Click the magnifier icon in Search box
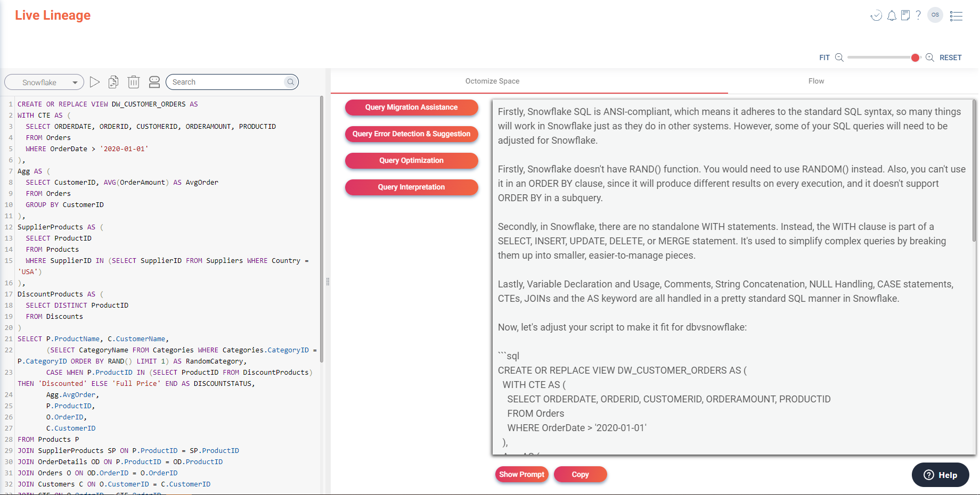This screenshot has height=495, width=980. (x=290, y=82)
